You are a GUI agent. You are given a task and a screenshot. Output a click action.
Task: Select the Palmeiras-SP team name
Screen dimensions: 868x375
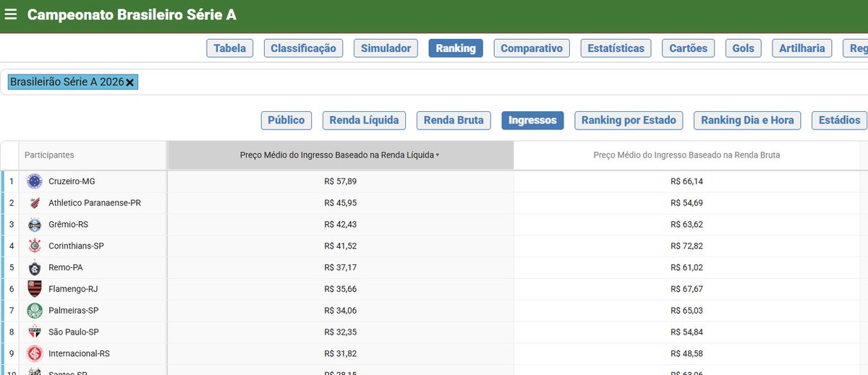74,311
